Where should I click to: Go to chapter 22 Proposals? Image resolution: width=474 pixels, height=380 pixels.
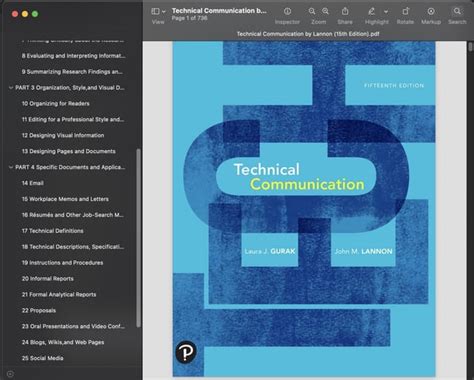click(39, 310)
